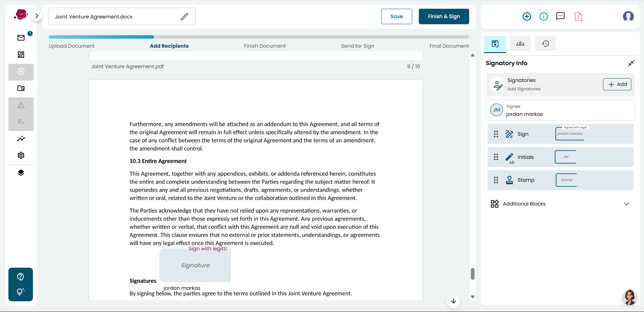Jump down with the round arrow button
The image size is (644, 312).
point(453,301)
